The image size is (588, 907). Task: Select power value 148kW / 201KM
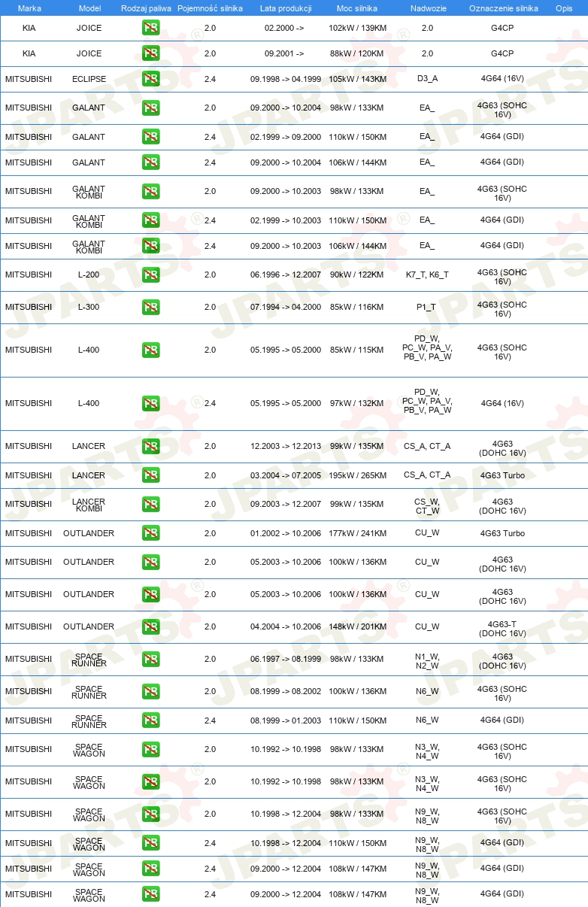357,627
